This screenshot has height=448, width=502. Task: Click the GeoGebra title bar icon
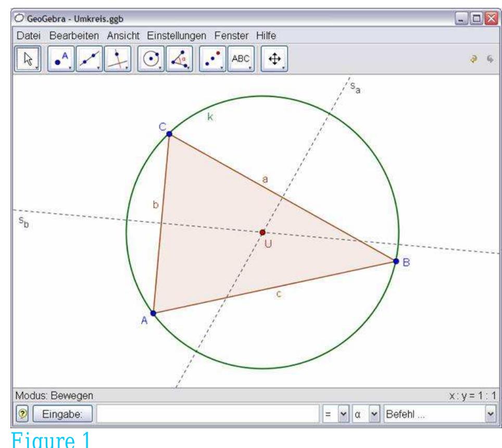tap(19, 18)
